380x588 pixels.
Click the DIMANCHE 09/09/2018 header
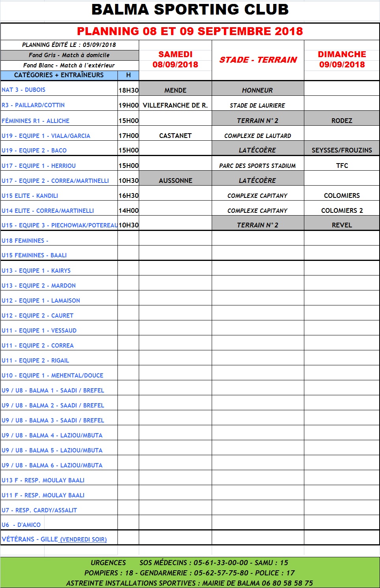342,60
